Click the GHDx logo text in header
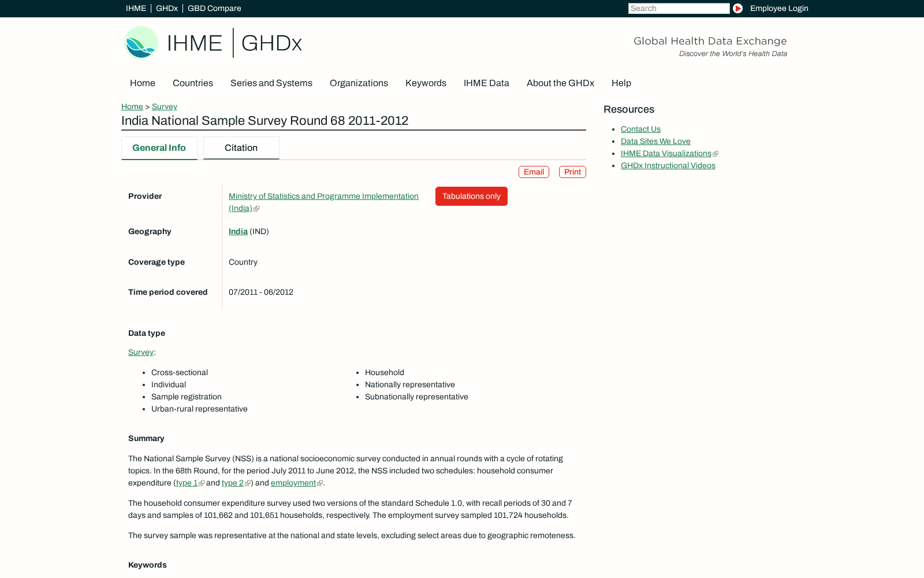This screenshot has width=924, height=578. [271, 43]
